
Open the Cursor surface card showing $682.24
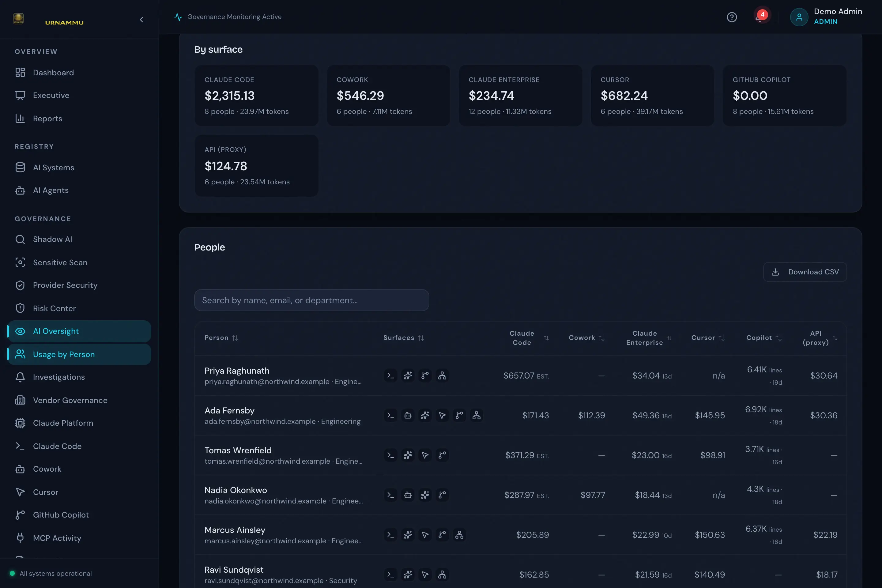tap(653, 96)
